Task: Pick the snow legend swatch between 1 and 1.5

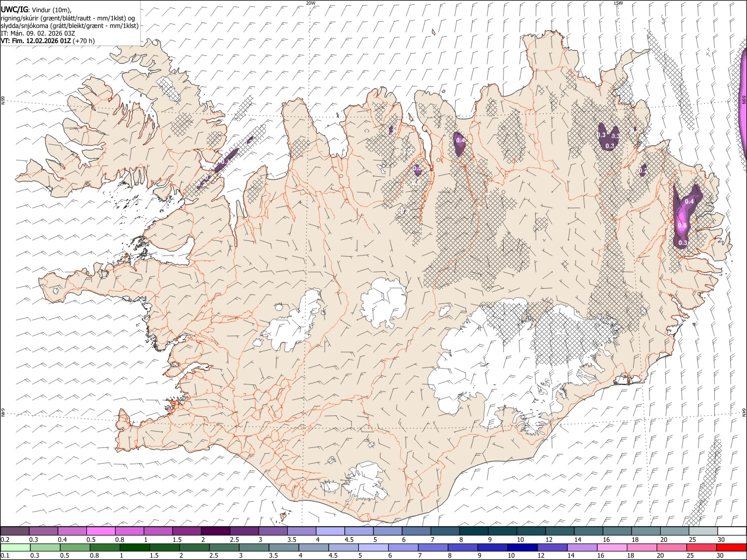Action: point(158,531)
